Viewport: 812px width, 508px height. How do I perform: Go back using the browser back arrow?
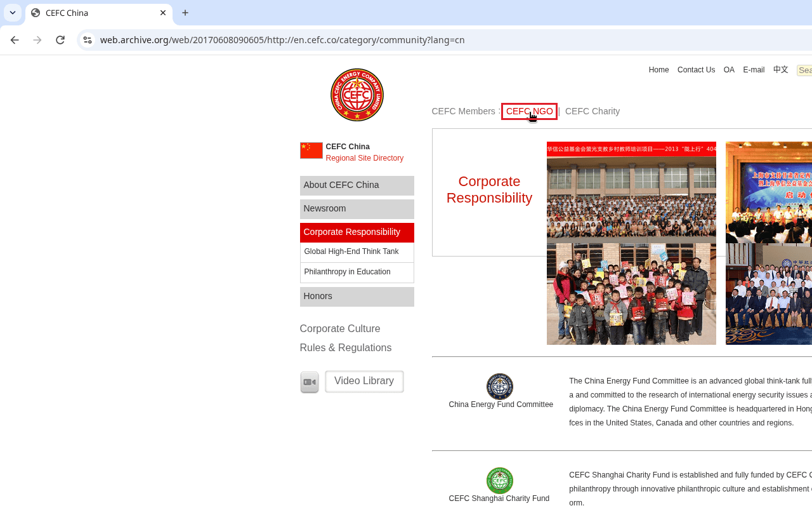(x=15, y=40)
